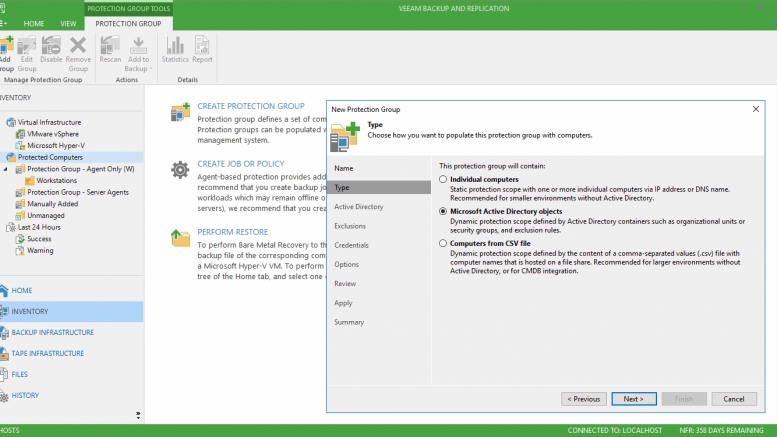Click the CREATE JOB OR POLICY link
Viewport: 777px width, 437px height.
(x=241, y=164)
